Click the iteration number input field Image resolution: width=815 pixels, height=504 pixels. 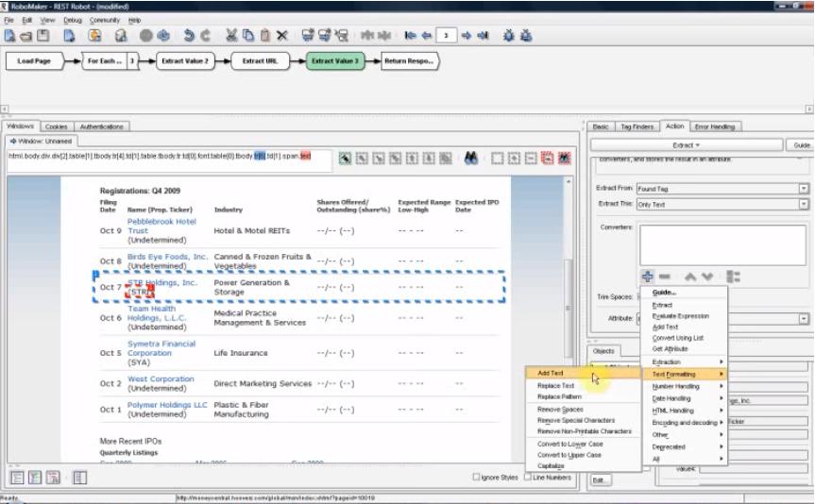click(446, 35)
